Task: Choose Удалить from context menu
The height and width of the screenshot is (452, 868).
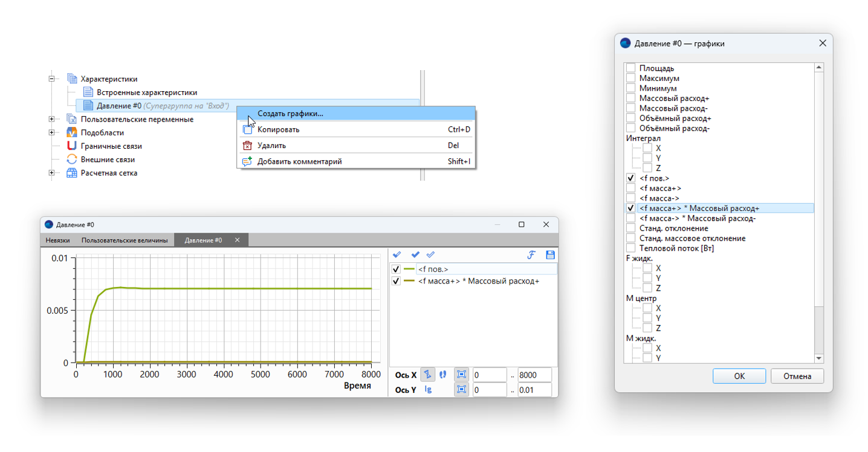Action: 357,146
